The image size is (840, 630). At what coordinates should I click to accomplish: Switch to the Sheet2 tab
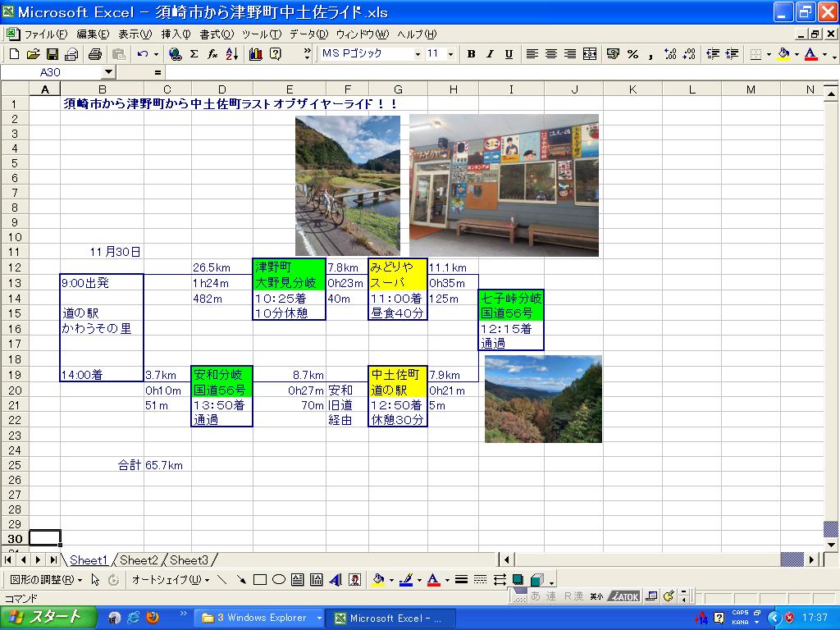click(139, 560)
